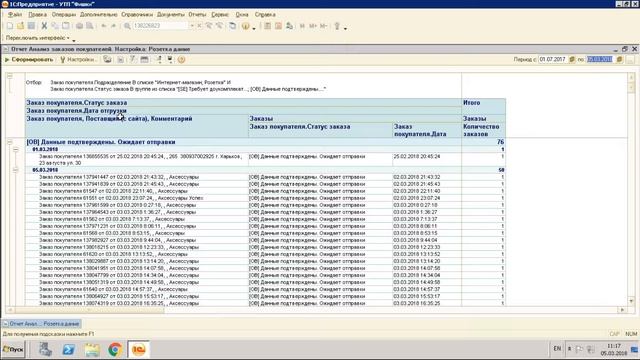
Task: Click the M- memory subtract button
Action: point(324,26)
